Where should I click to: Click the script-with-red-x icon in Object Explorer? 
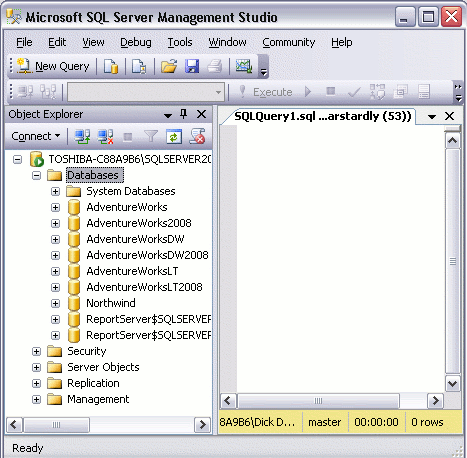click(197, 136)
